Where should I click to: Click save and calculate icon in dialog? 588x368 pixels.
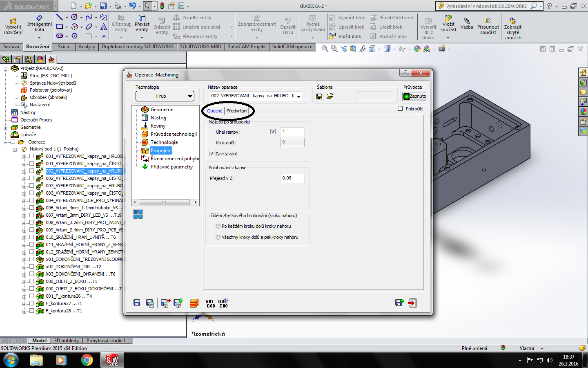[150, 303]
